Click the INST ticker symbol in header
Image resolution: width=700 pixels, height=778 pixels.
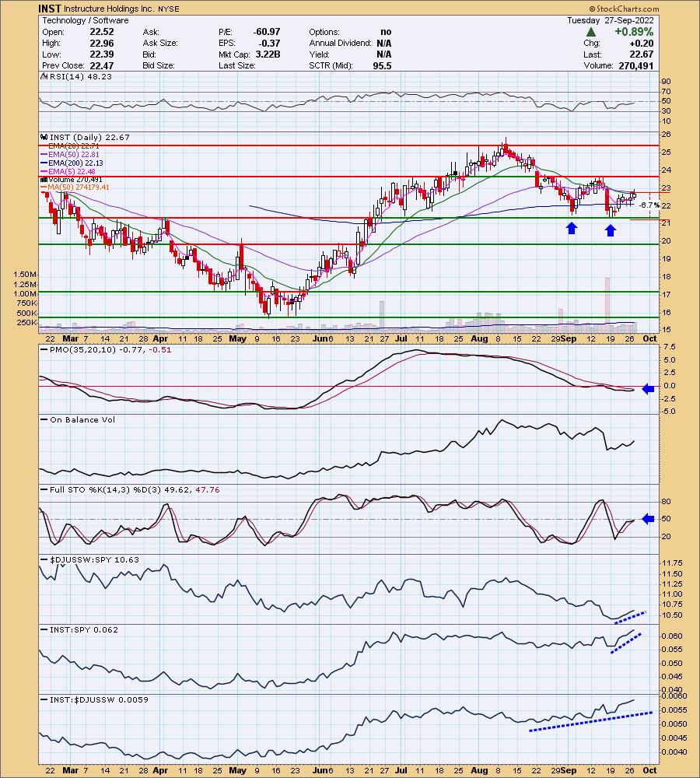[50, 9]
